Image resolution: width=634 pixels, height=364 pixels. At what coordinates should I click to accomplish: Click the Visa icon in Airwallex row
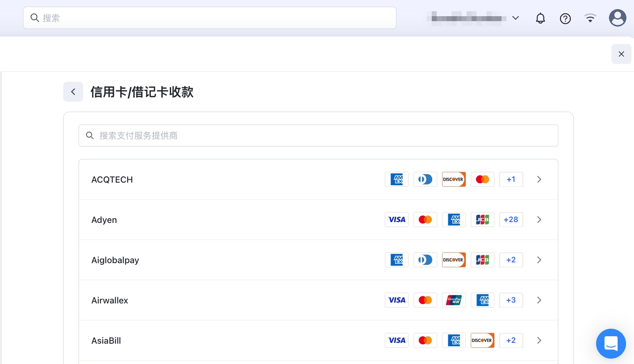pos(396,300)
